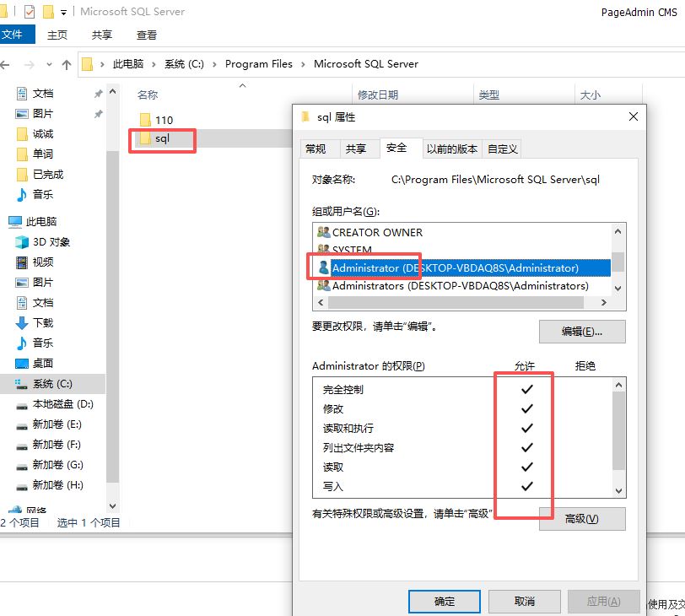Select 新加卷 (E:) drive in sidebar
Screen dimensions: 685x616
click(56, 424)
